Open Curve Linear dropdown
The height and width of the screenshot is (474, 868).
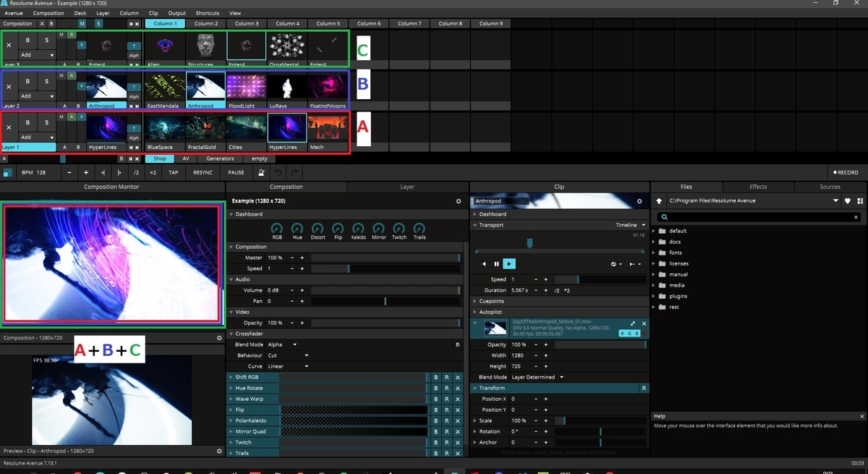(287, 366)
